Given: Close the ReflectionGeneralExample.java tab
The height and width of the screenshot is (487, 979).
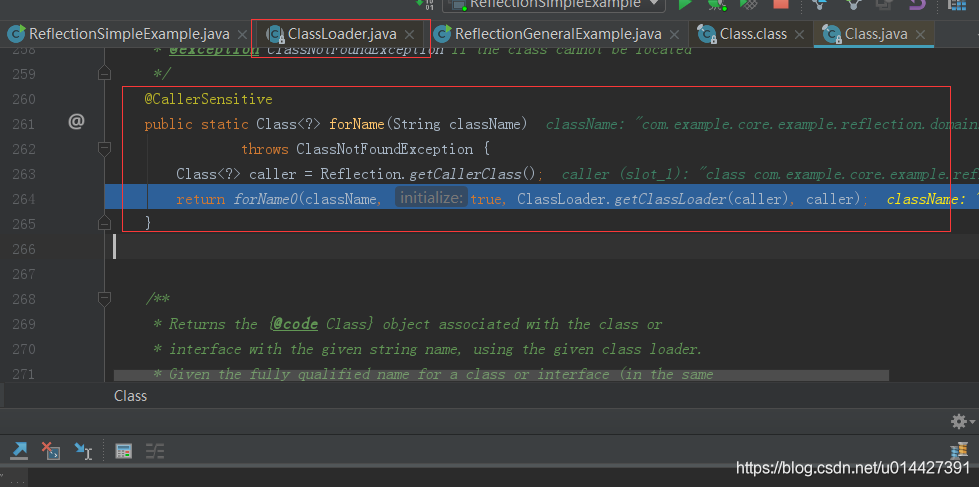Looking at the screenshot, I should pos(674,34).
